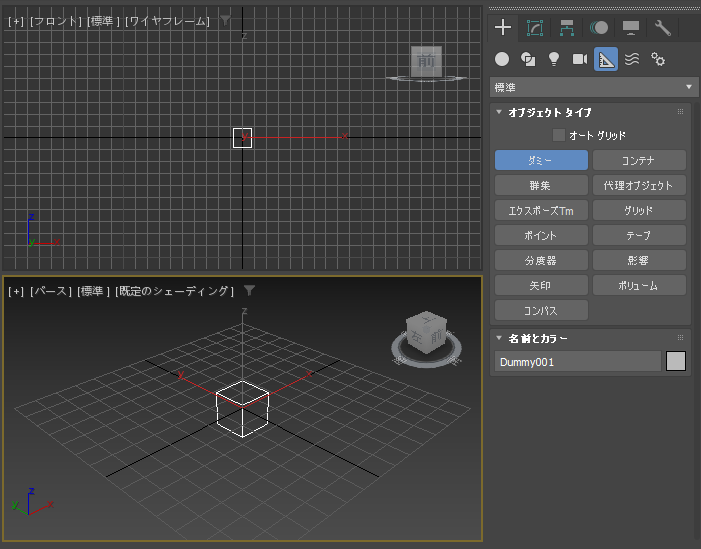Click the ダミー button

(541, 160)
